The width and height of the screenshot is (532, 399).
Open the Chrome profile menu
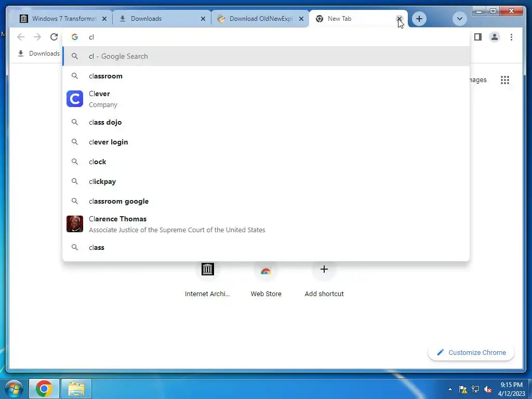(495, 37)
